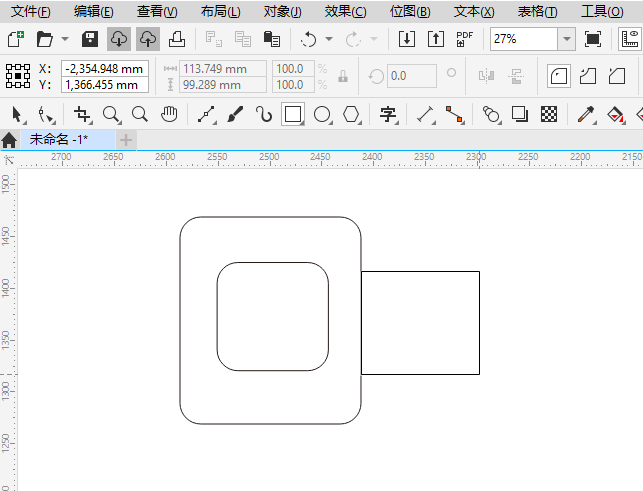Select the Drop Shadow tool
Image resolution: width=643 pixels, height=491 pixels.
click(x=520, y=114)
